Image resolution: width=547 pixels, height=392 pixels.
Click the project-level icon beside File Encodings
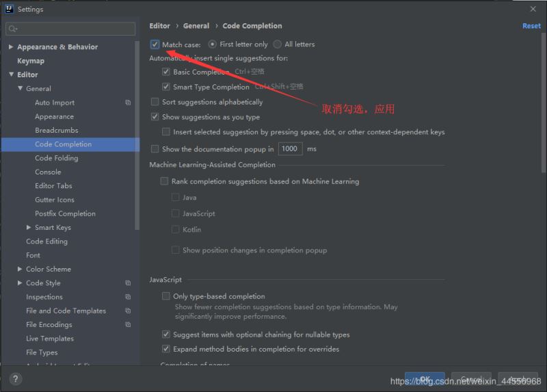point(128,325)
